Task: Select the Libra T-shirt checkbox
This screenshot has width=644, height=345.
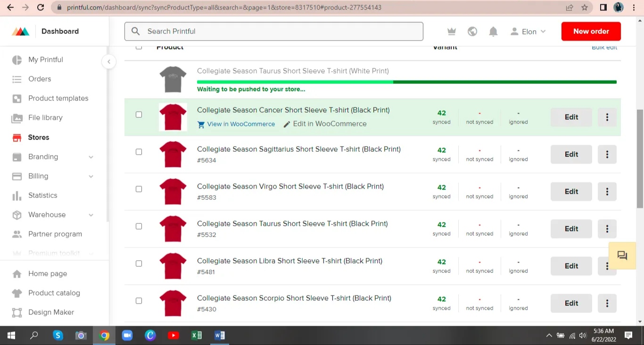Action: pos(139,263)
